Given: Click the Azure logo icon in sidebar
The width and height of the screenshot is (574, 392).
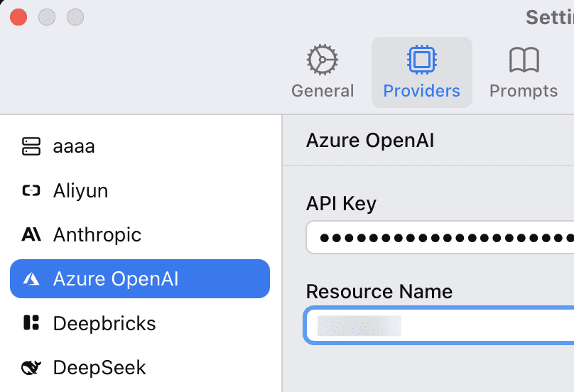Looking at the screenshot, I should point(31,279).
